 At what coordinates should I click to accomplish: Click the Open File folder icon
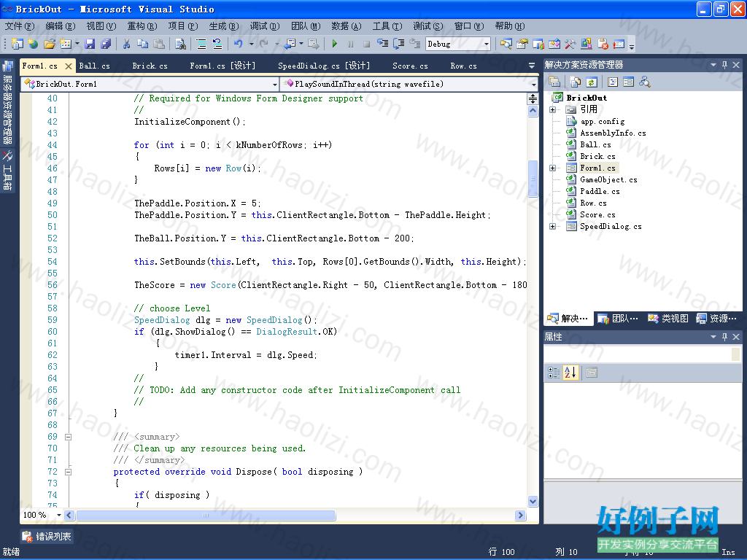tap(49, 44)
